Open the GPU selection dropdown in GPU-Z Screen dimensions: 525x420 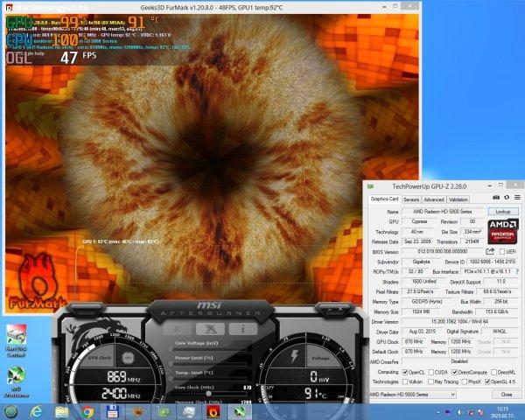412,395
